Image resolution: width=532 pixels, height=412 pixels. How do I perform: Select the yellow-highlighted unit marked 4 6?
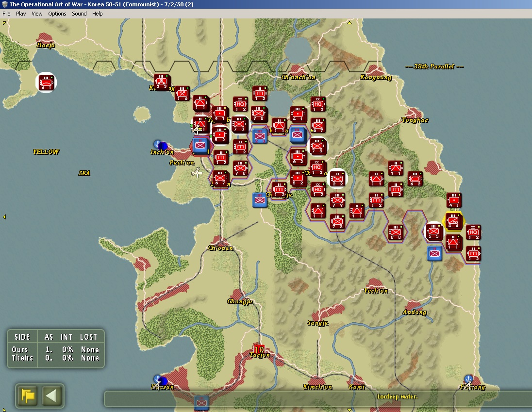point(454,221)
